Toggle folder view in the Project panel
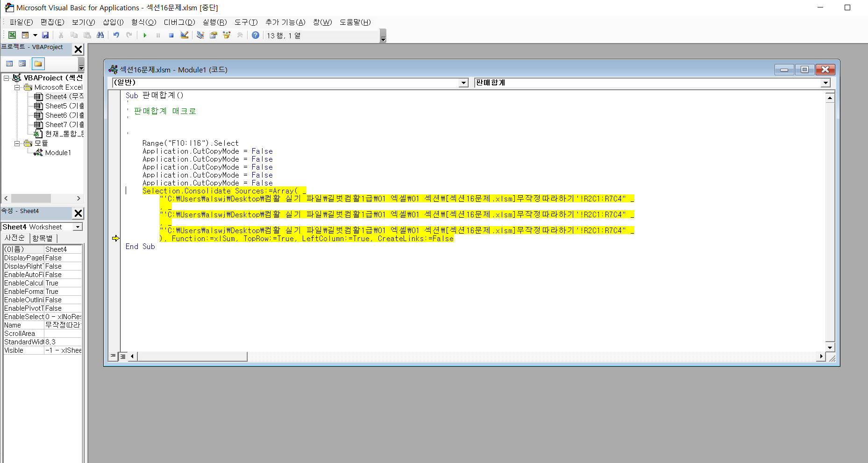This screenshot has width=868, height=463. coord(38,64)
